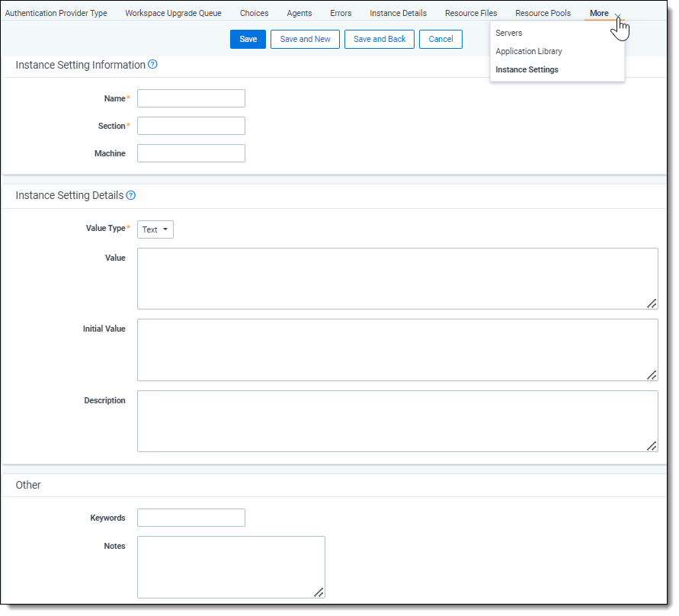The height and width of the screenshot is (616, 679).
Task: Open the Value Type dropdown
Action: [x=155, y=229]
